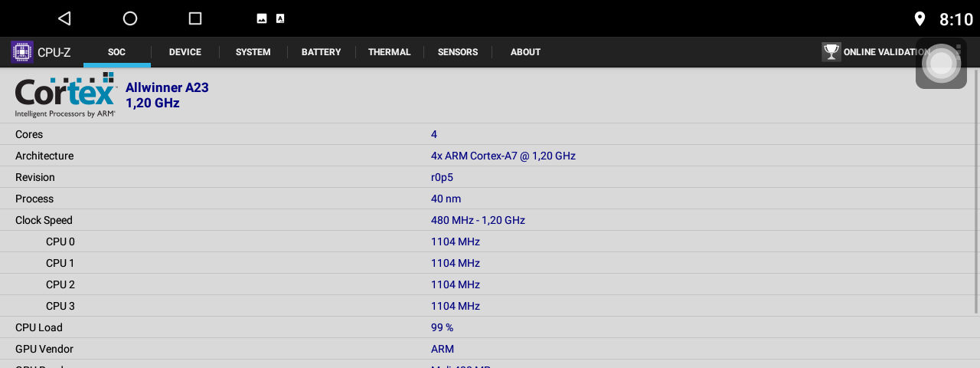The height and width of the screenshot is (368, 980).
Task: Tap the vertical scrollbar on right edge
Action: click(975, 192)
